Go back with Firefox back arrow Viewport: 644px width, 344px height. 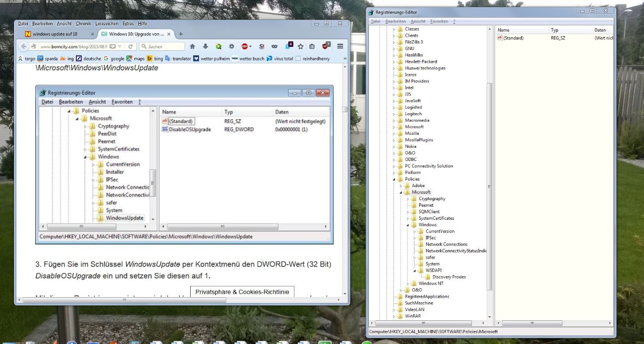tap(24, 46)
